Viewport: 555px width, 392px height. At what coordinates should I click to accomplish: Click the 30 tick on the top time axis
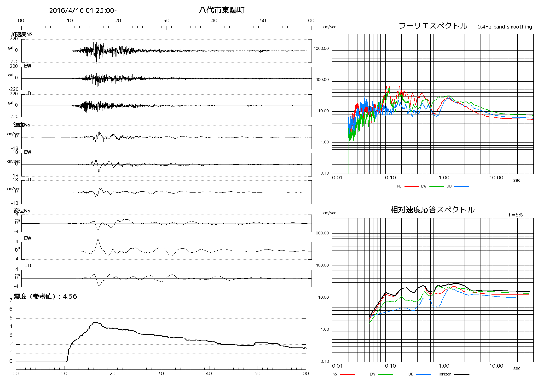[166, 21]
